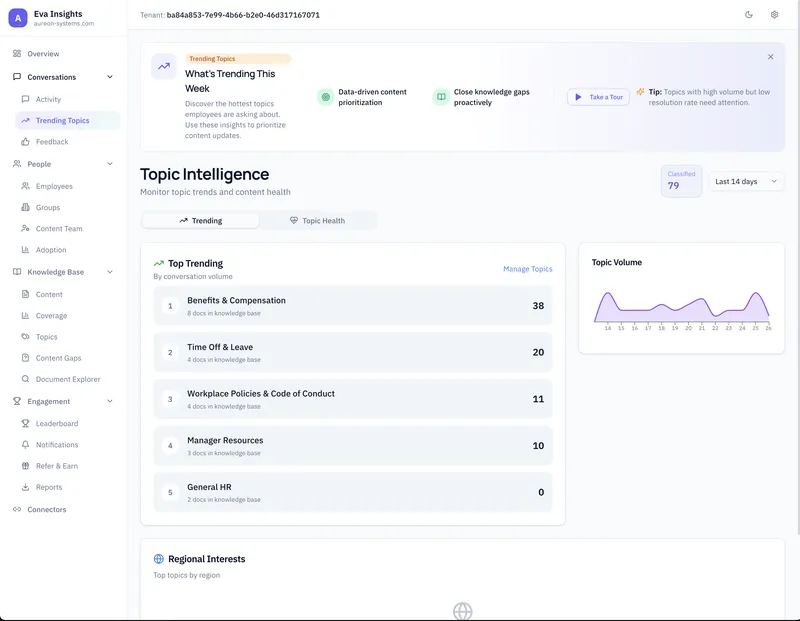Click the Take a Tour button

pyautogui.click(x=598, y=97)
